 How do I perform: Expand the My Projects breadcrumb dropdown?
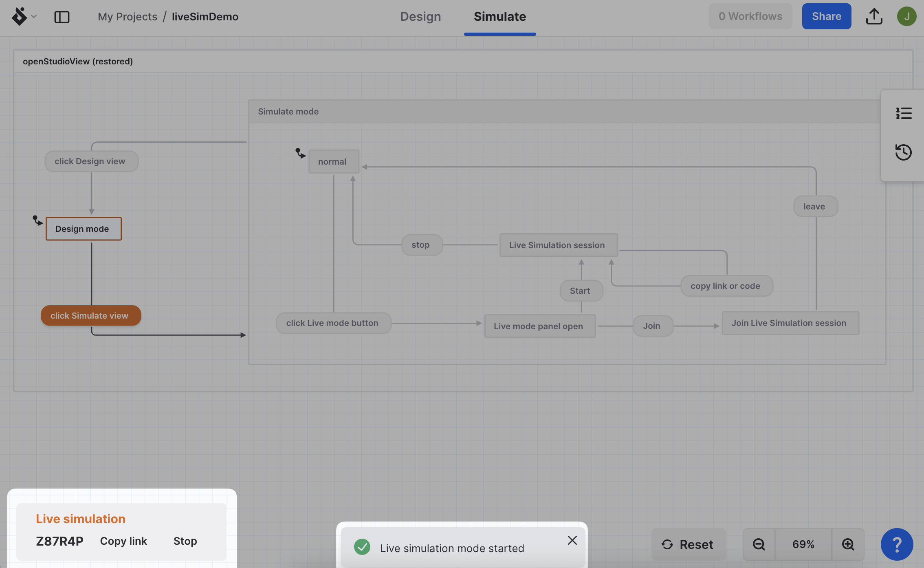tap(127, 16)
